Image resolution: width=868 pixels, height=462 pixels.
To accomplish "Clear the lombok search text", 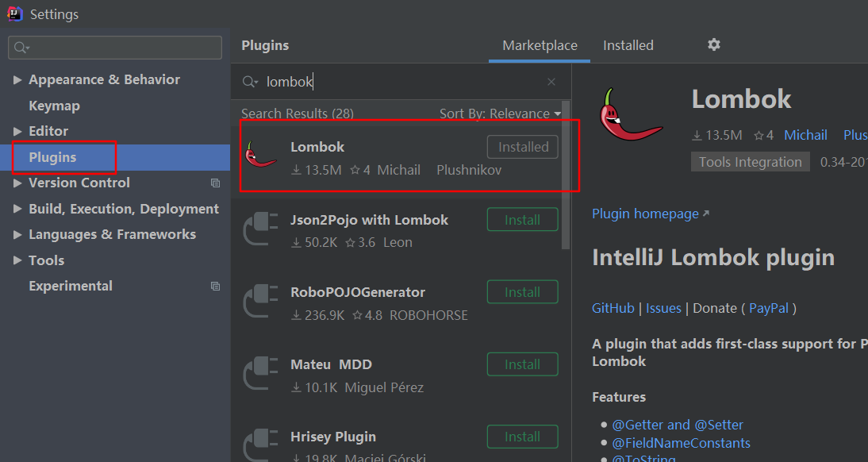I will click(551, 82).
